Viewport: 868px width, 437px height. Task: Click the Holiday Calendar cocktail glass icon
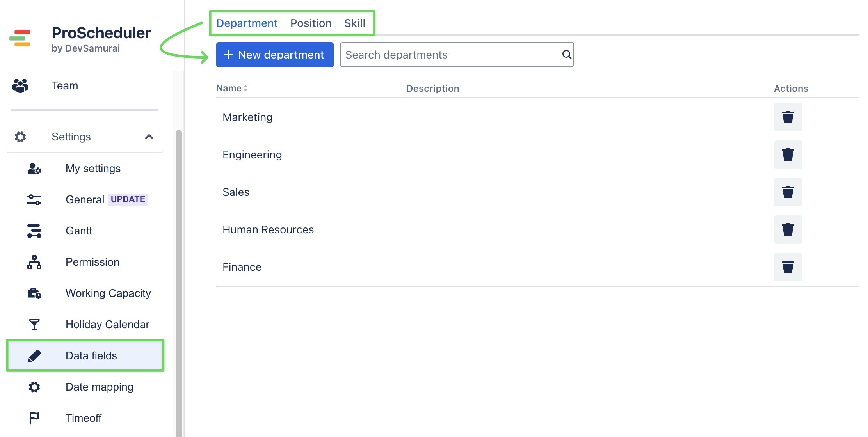[34, 324]
